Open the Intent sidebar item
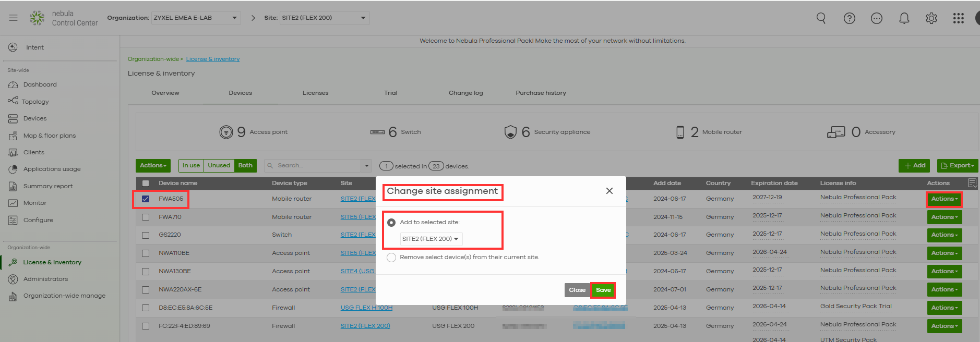The image size is (980, 342). click(35, 47)
